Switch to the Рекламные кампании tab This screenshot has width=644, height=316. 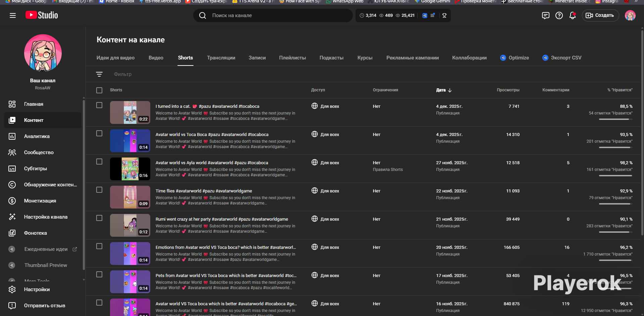pyautogui.click(x=413, y=58)
